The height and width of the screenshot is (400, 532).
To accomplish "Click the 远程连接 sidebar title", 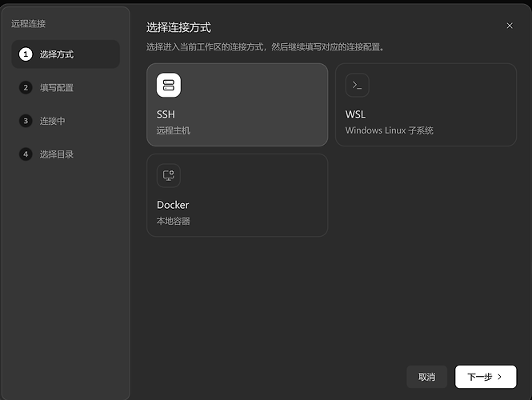I will point(28,24).
